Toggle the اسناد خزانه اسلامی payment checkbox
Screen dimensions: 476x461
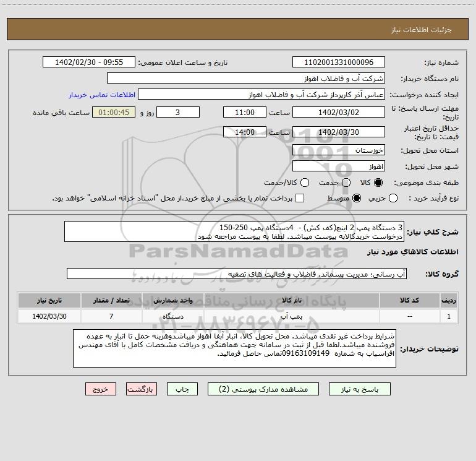pos(300,198)
